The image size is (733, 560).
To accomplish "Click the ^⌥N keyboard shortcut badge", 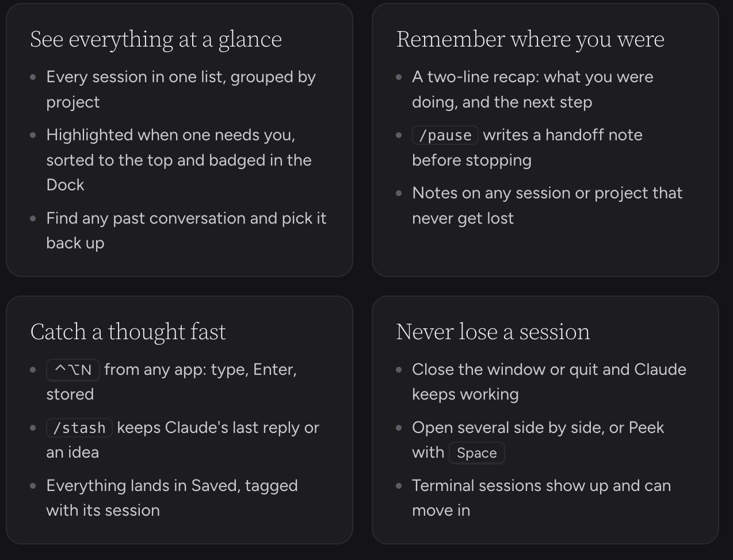I will (x=73, y=370).
